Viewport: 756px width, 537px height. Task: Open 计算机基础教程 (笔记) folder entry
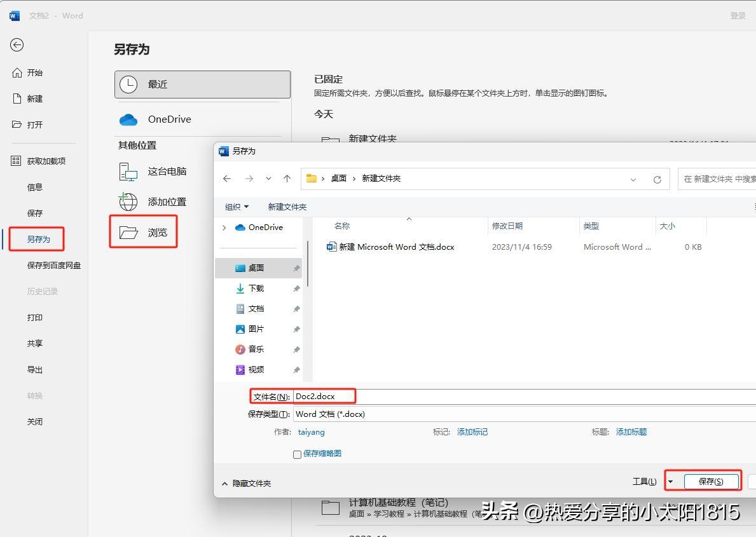click(398, 503)
